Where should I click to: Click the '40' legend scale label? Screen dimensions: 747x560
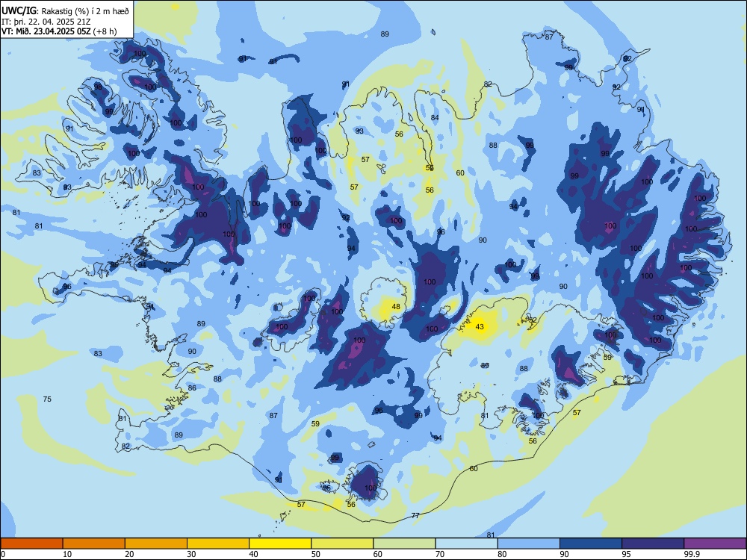(x=253, y=554)
